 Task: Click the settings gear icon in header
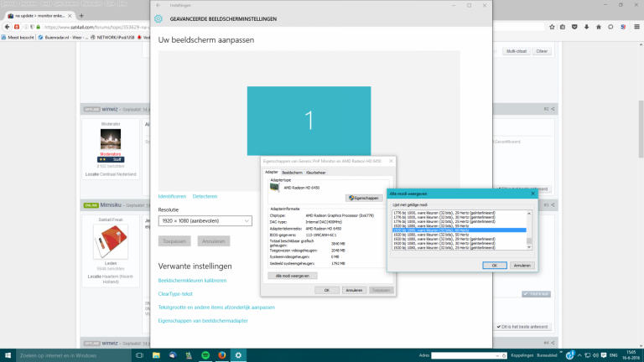click(x=158, y=19)
